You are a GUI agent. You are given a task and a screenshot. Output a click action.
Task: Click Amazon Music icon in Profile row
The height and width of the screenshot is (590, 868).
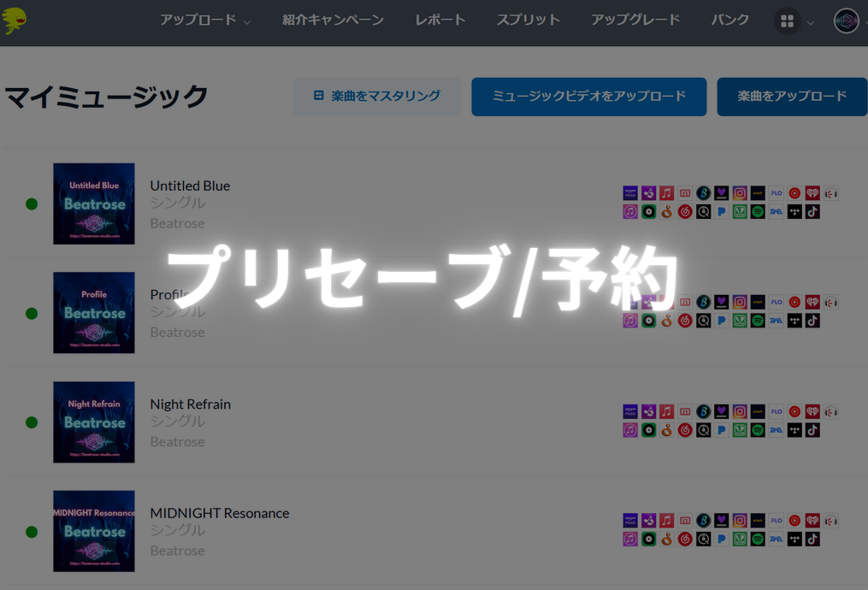tap(630, 303)
